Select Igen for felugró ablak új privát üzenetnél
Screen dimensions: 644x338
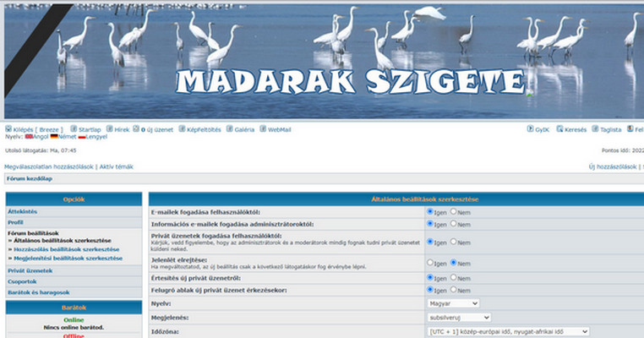[x=430, y=290]
